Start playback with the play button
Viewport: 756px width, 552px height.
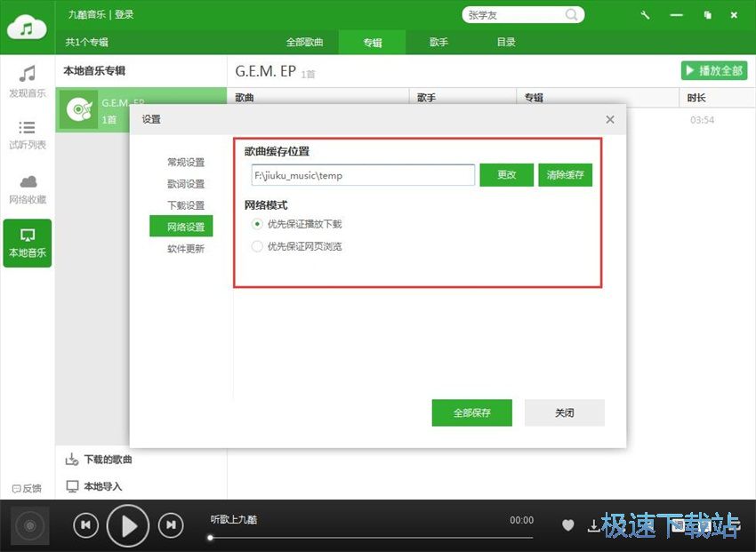tap(128, 526)
